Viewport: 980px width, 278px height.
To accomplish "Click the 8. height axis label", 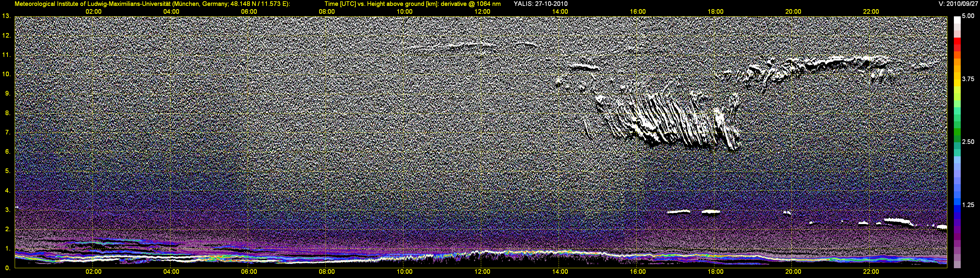I will click(x=8, y=113).
